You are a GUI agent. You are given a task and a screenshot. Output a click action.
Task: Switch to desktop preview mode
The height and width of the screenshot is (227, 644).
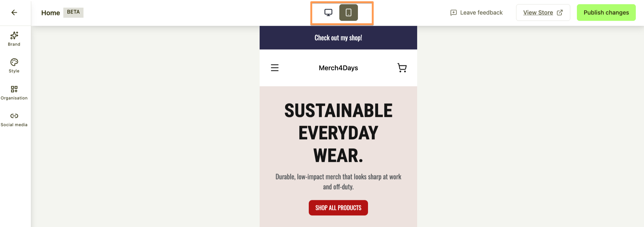(328, 13)
